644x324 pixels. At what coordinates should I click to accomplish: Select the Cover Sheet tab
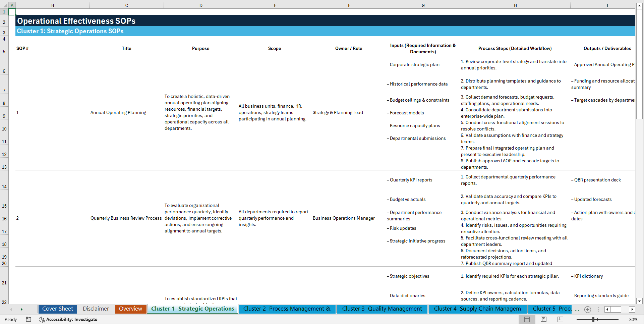tap(57, 309)
